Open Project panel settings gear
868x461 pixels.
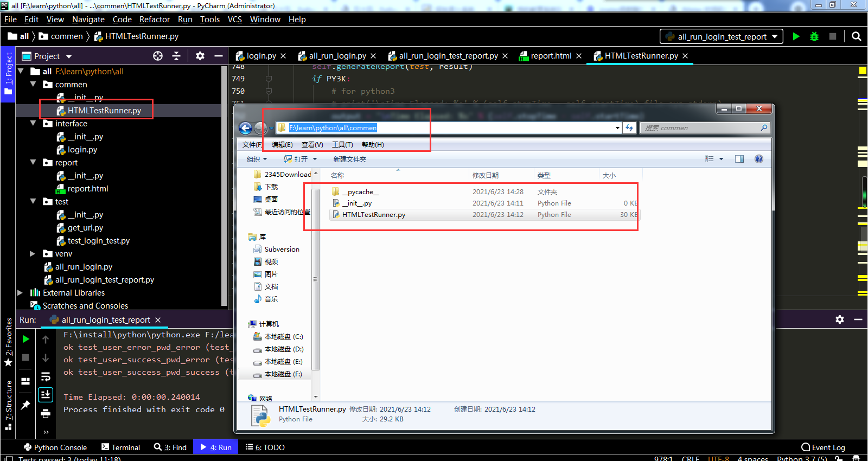point(200,56)
